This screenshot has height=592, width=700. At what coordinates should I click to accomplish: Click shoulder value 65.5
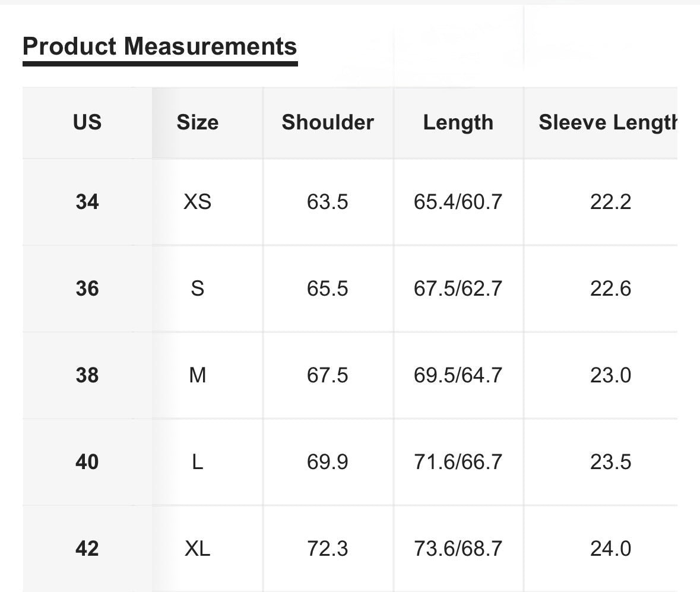328,289
